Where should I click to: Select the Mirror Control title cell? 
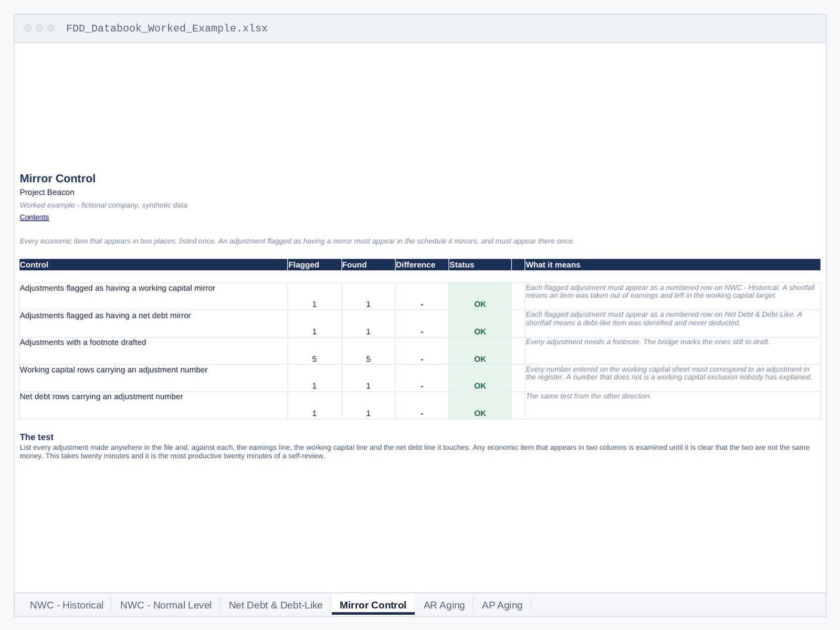click(58, 178)
